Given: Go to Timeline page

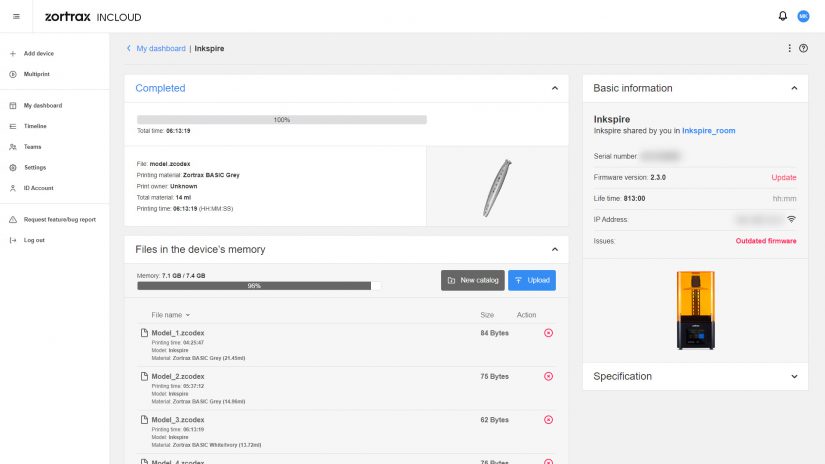Looking at the screenshot, I should [x=35, y=126].
